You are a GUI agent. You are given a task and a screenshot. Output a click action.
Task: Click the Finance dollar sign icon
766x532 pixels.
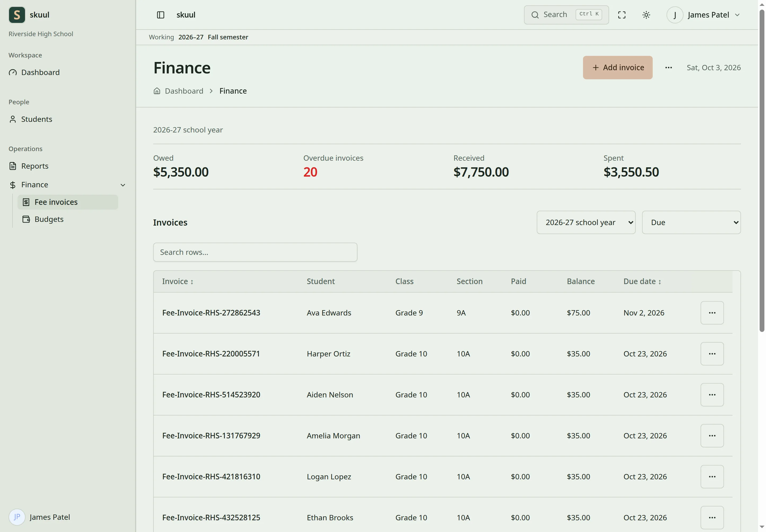(x=13, y=185)
